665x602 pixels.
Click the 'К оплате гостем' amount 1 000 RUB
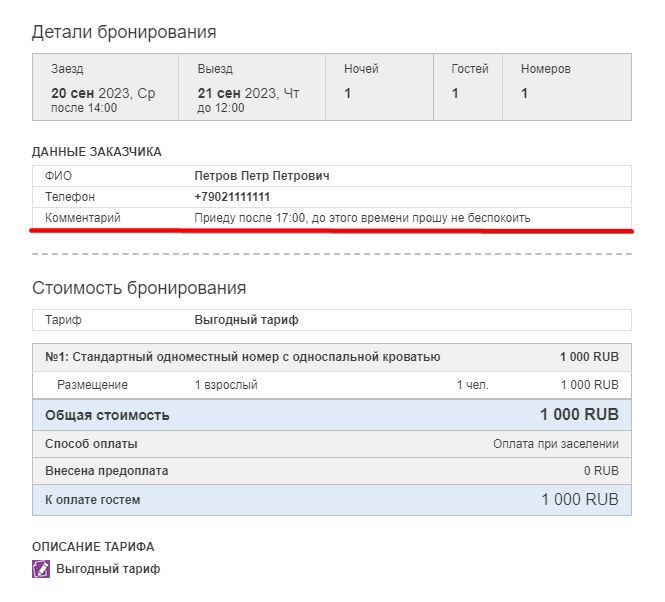pyautogui.click(x=579, y=500)
